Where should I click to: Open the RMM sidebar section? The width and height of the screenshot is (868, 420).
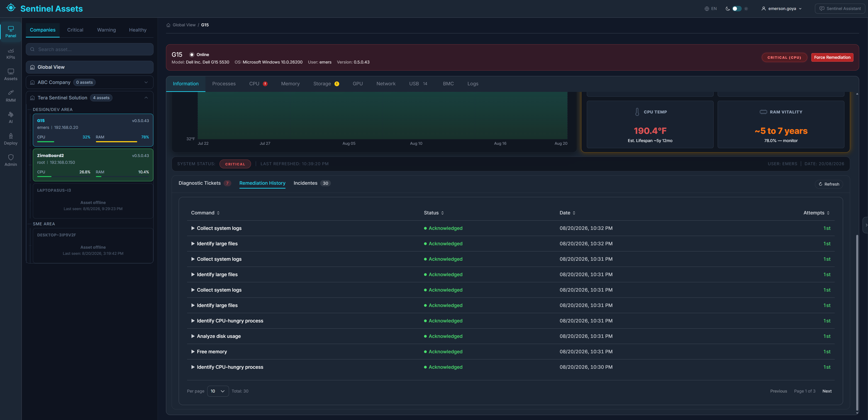tap(11, 96)
